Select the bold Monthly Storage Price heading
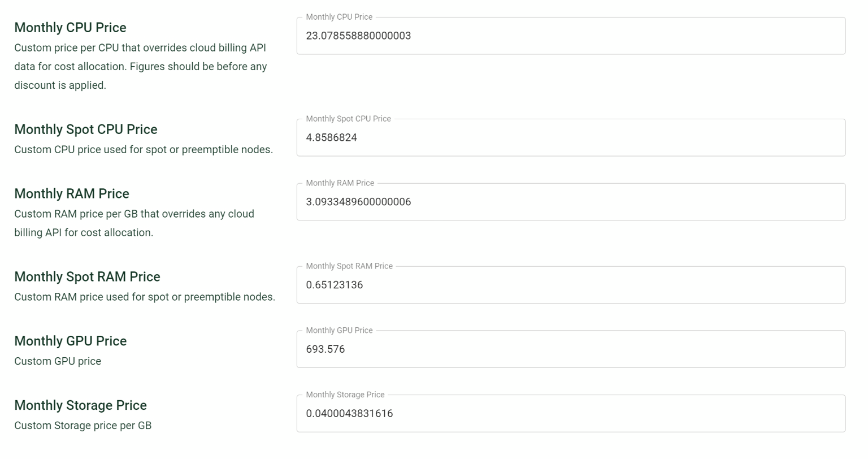The height and width of the screenshot is (459, 868). click(80, 405)
